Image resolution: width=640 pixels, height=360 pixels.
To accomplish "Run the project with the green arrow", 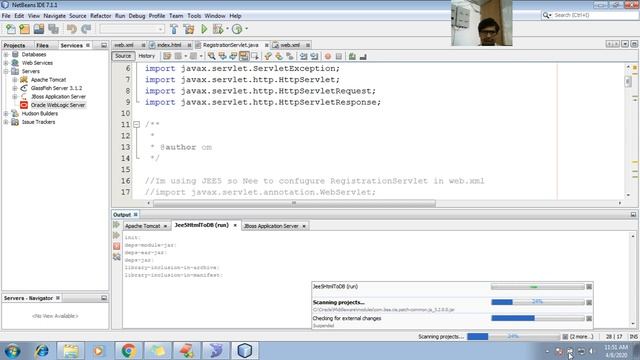I will pos(204,29).
